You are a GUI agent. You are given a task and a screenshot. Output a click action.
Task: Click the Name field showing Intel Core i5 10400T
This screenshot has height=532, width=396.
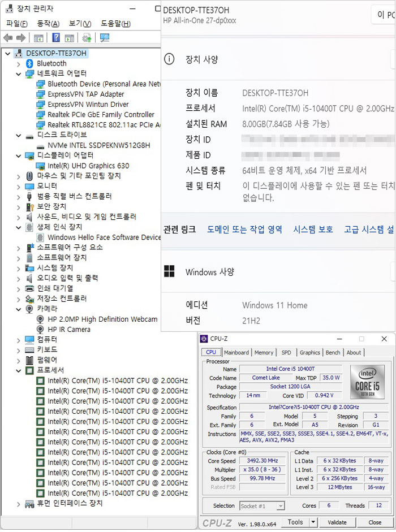click(x=290, y=369)
